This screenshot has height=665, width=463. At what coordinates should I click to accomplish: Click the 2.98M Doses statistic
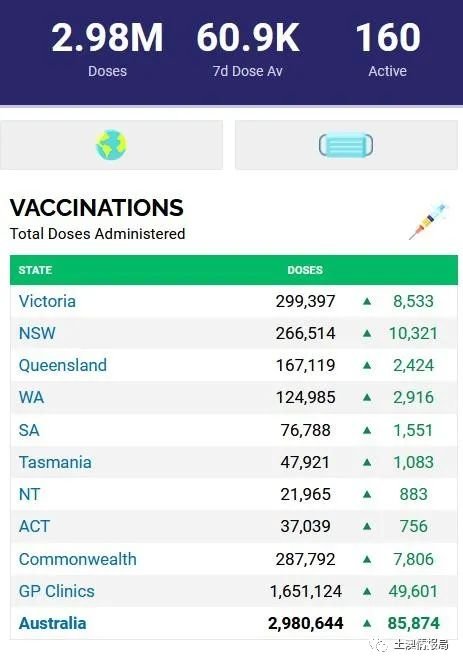(107, 49)
